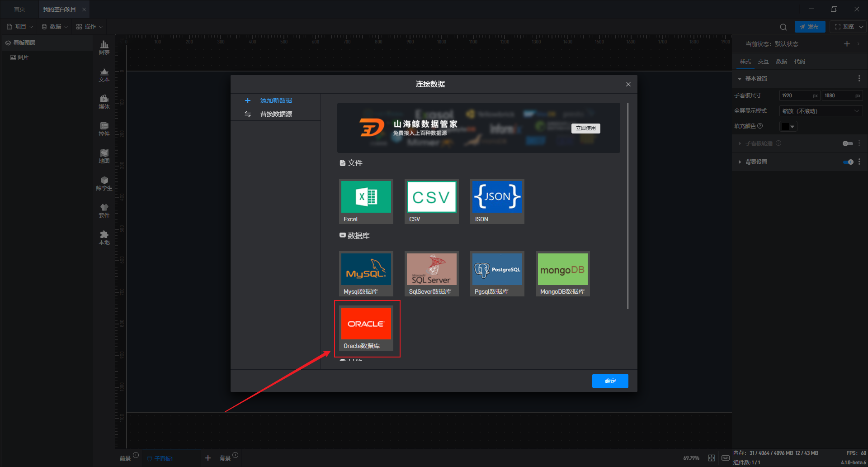Open the 预览 preview dropdown
The image size is (868, 467).
click(861, 27)
